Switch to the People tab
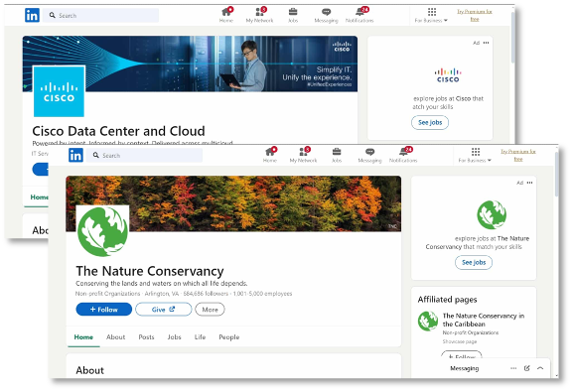The height and width of the screenshot is (392, 573). point(229,337)
